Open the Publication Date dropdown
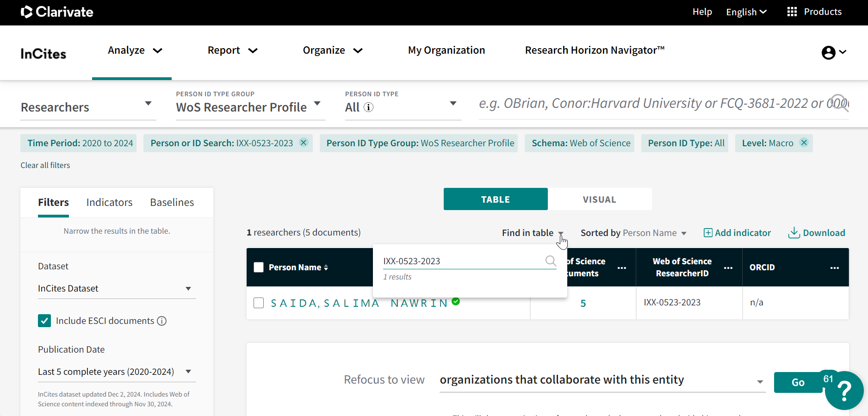 pos(117,372)
